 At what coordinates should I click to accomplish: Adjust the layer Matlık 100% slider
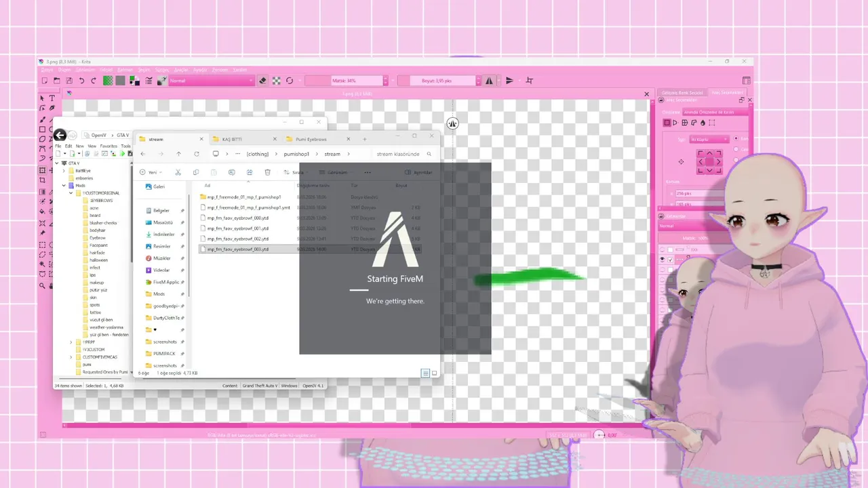(694, 238)
